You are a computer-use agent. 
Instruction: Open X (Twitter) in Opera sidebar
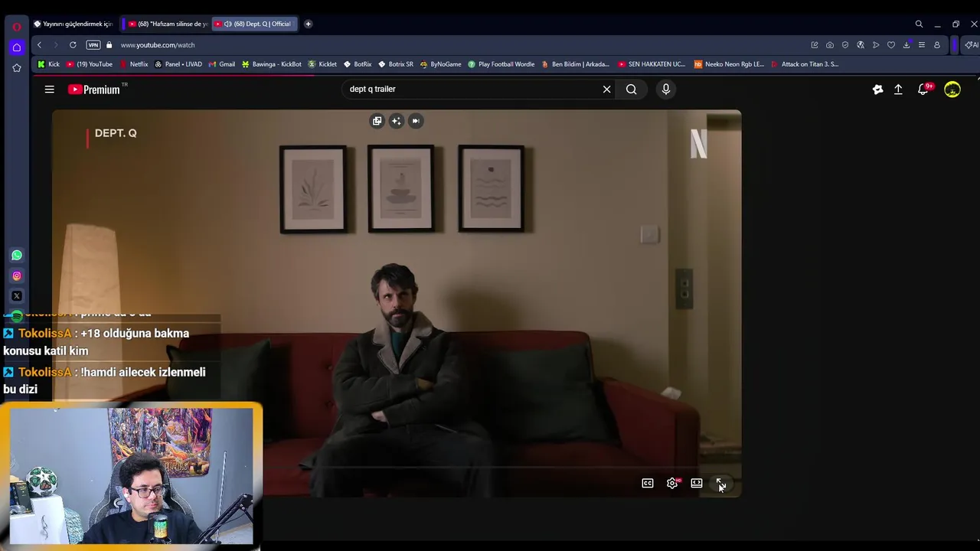point(17,295)
